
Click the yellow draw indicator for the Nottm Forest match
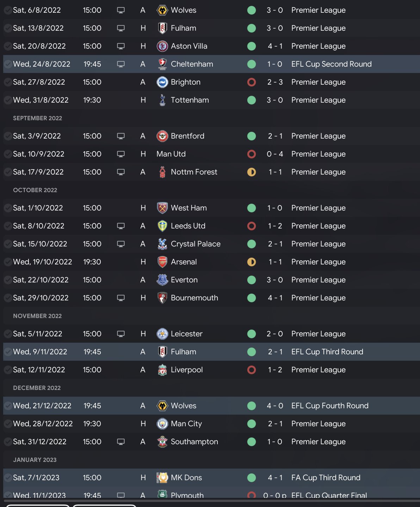coord(252,172)
